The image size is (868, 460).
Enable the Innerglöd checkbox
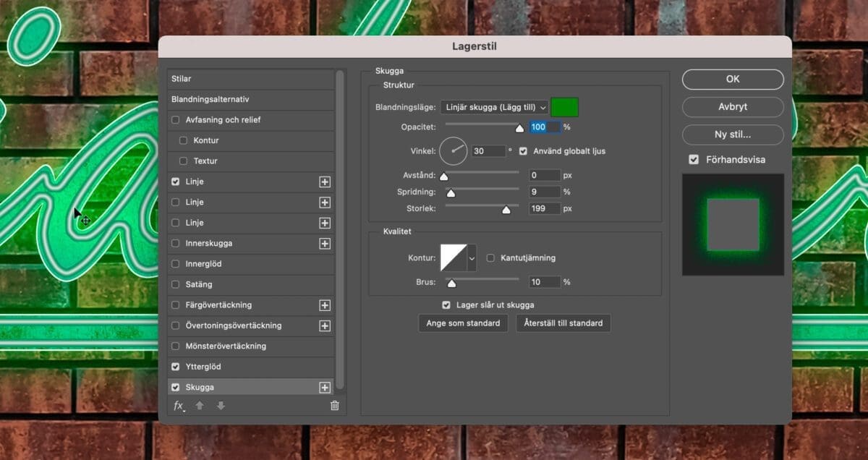(x=176, y=264)
